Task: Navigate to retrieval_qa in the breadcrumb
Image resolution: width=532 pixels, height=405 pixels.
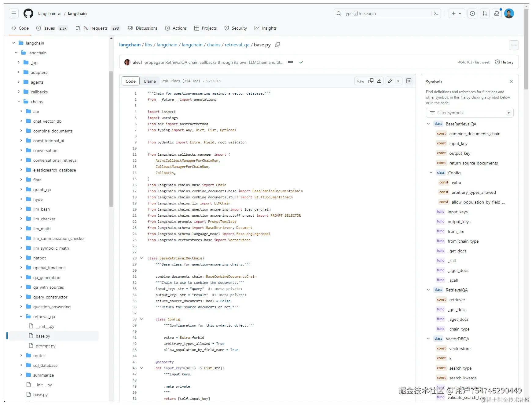Action: coord(237,45)
